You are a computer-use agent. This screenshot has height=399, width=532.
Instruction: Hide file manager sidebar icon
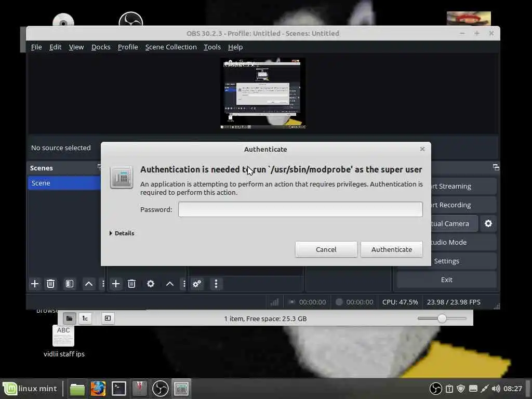(x=108, y=318)
